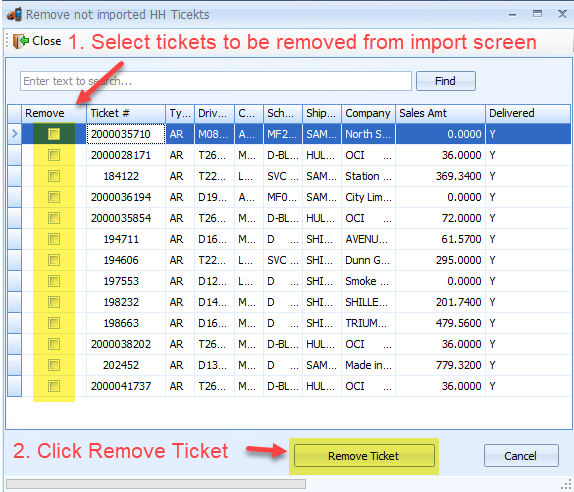Cancel the ticket removal dialog

pos(521,456)
